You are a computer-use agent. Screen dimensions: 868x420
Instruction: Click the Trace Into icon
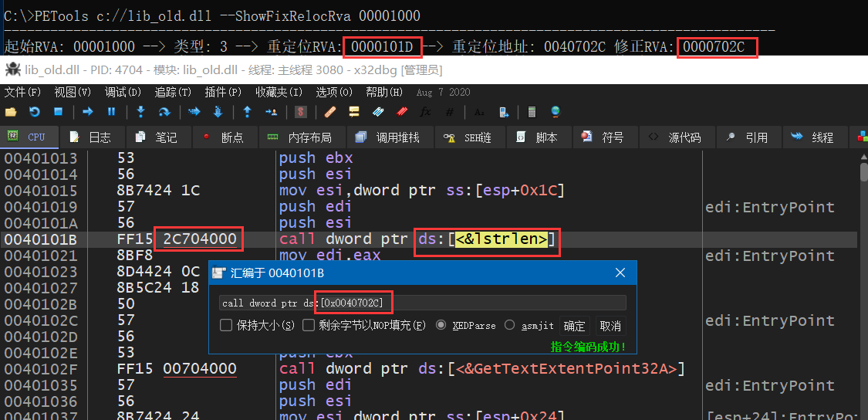(x=194, y=112)
